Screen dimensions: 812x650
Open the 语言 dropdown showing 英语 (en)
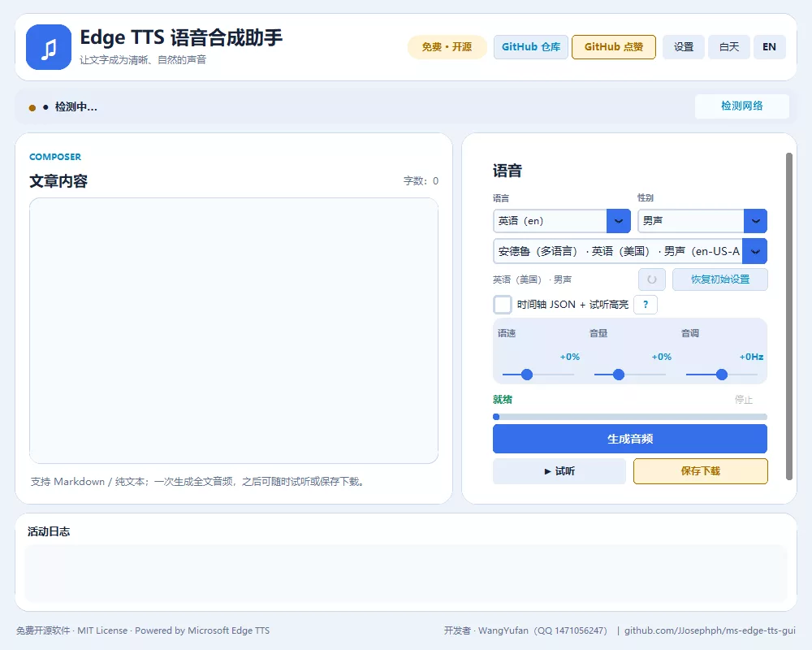point(561,221)
